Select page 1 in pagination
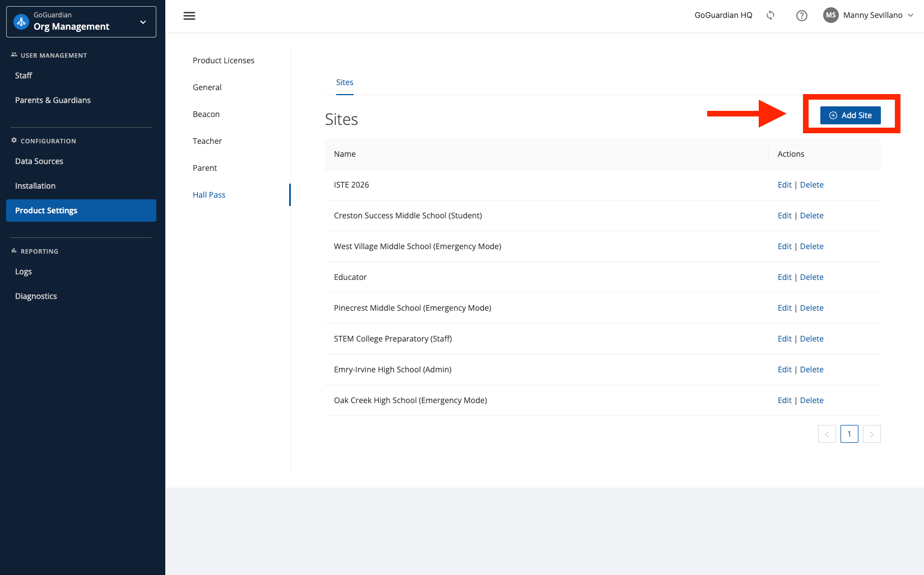 849,434
